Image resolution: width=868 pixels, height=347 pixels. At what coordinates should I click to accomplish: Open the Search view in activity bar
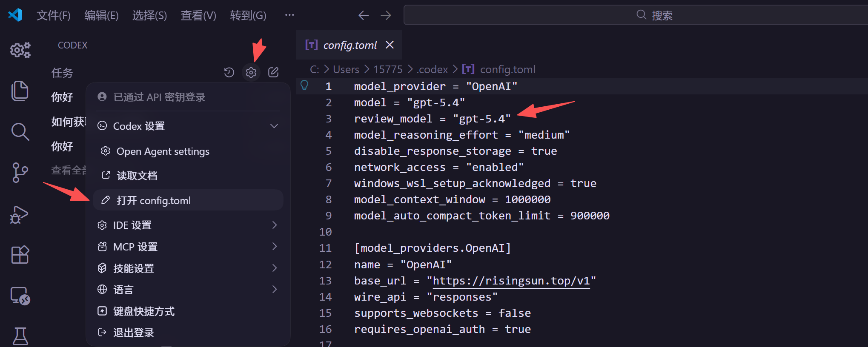[x=20, y=132]
